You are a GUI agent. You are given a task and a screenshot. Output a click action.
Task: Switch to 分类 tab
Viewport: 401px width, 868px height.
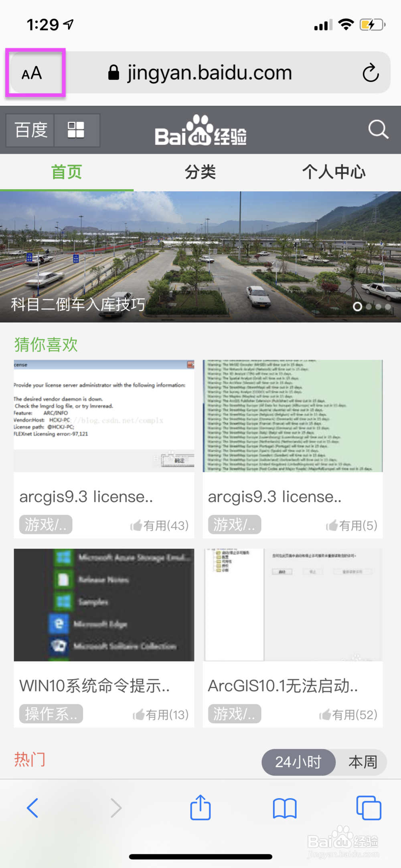[x=200, y=172]
